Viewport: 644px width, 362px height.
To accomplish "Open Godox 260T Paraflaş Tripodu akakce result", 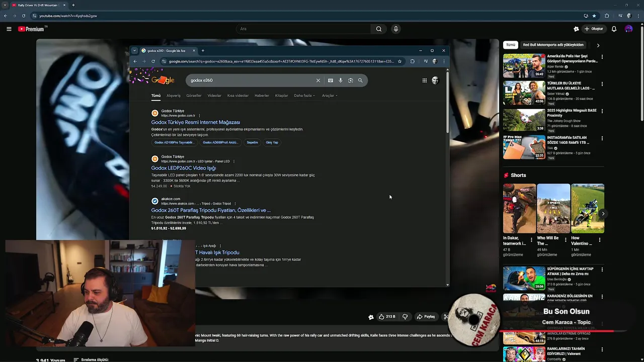I will [x=211, y=210].
